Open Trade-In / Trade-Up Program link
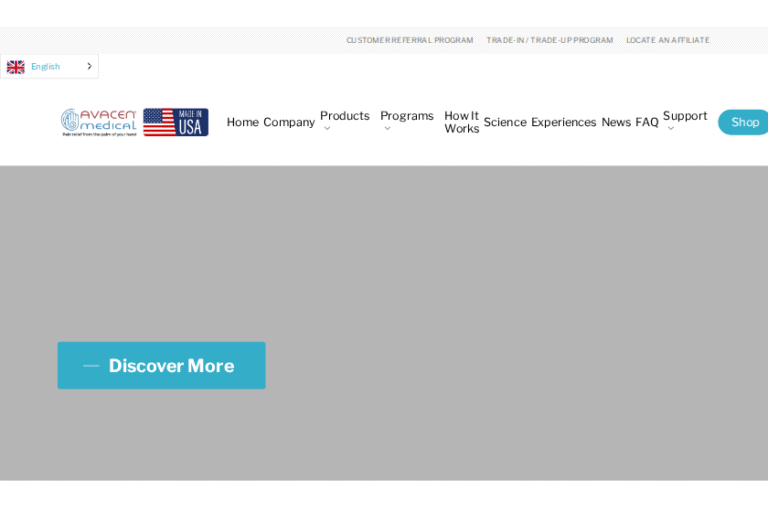Screen dimensions: 768x512 [x=549, y=40]
